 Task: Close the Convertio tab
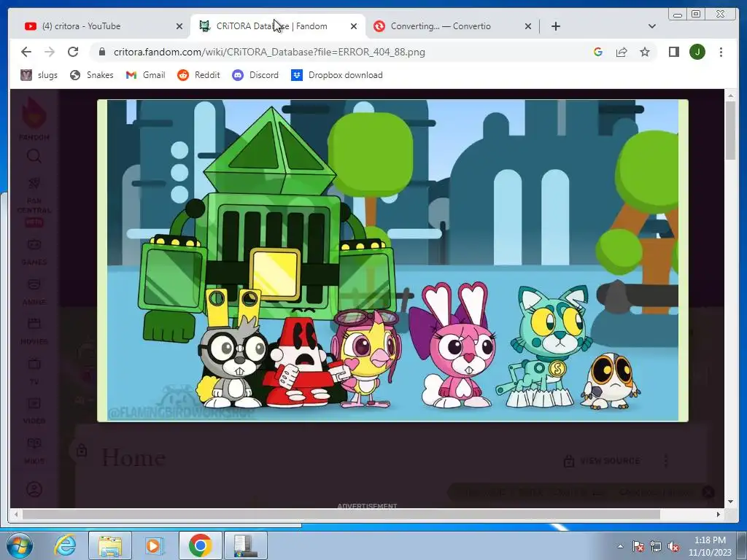pos(528,26)
